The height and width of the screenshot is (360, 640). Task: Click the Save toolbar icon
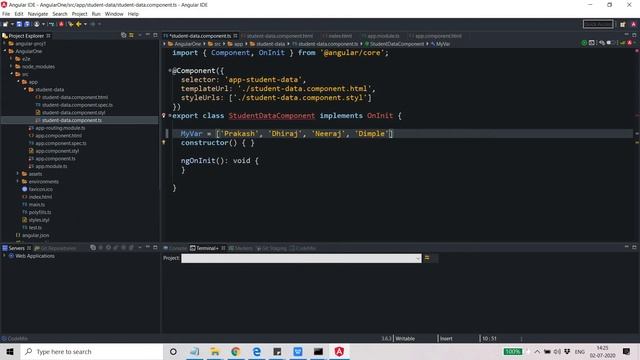[19, 24]
